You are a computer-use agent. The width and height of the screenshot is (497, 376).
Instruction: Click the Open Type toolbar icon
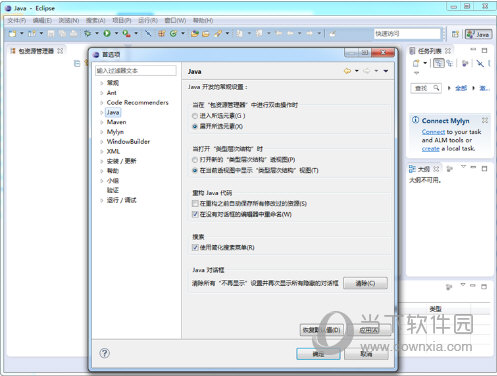[x=195, y=33]
